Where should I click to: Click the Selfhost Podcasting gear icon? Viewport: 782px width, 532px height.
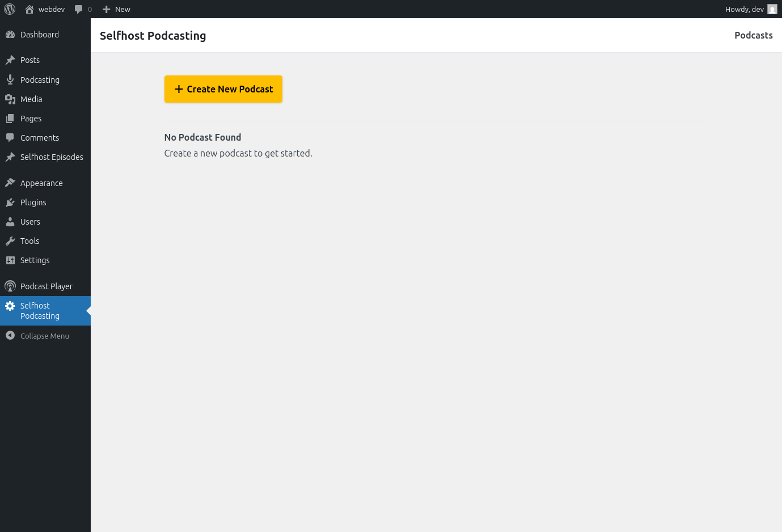coord(10,306)
